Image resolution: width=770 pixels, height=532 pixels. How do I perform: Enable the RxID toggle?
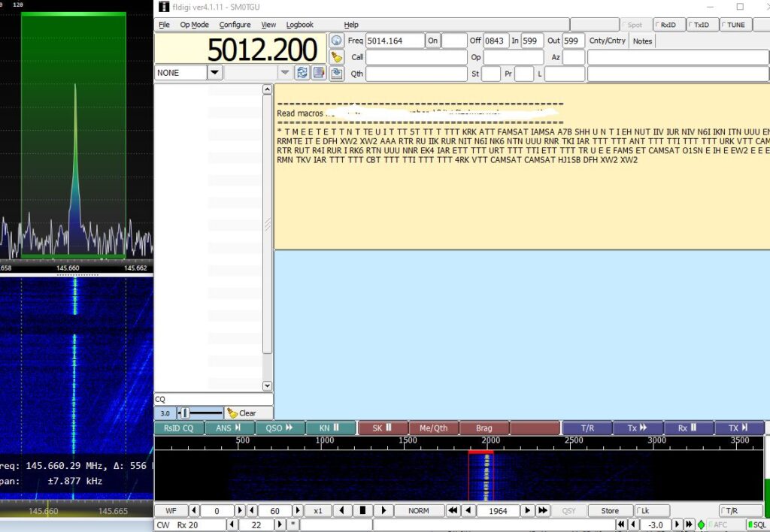coord(668,25)
